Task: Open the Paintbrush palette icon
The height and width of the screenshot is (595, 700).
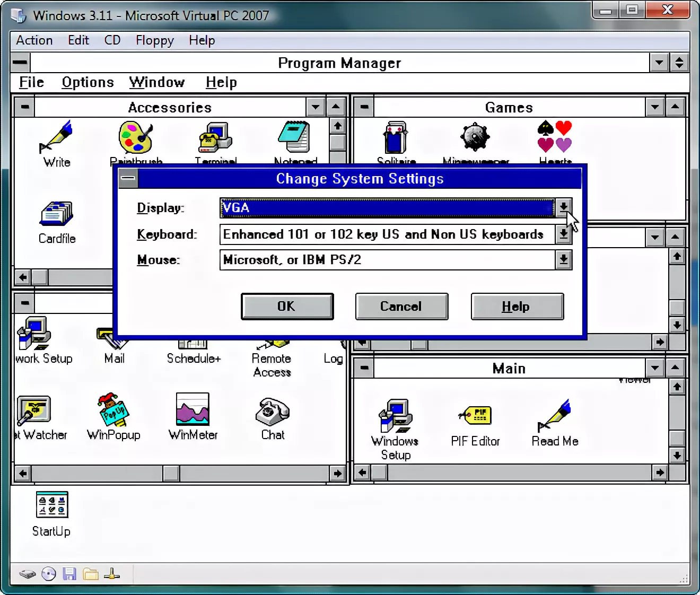Action: click(136, 137)
